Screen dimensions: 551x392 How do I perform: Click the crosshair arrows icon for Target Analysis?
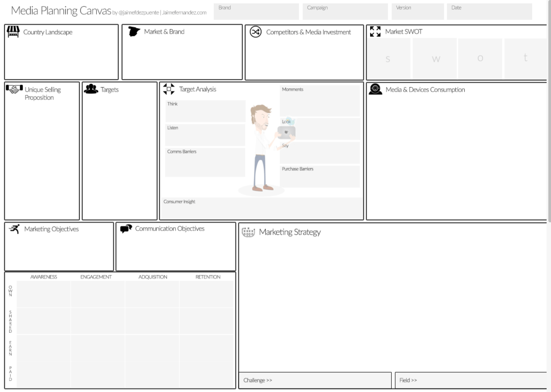click(x=169, y=89)
